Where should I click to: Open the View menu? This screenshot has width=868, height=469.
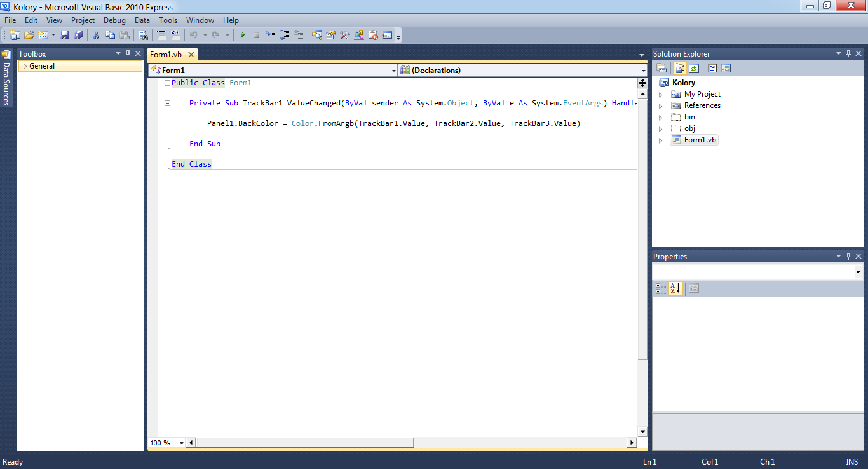coord(54,20)
